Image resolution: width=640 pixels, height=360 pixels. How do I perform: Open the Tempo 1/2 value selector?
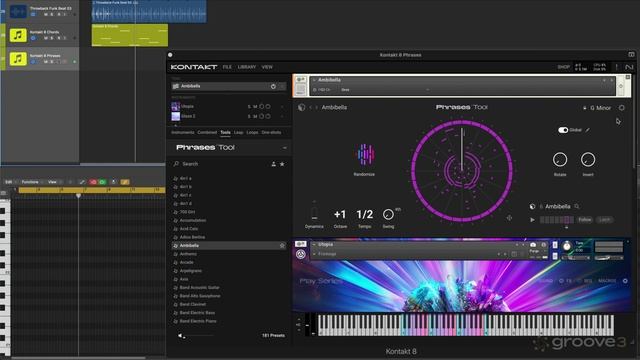364,214
